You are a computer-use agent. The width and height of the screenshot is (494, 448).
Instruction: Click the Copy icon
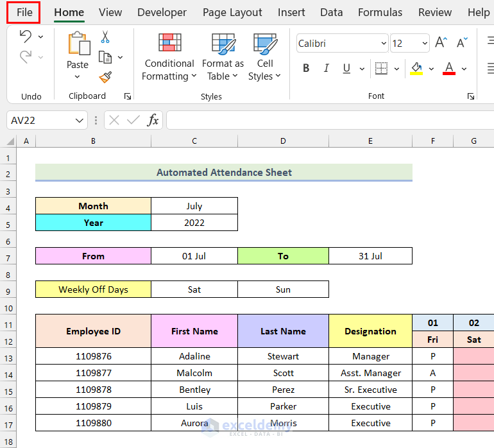105,57
